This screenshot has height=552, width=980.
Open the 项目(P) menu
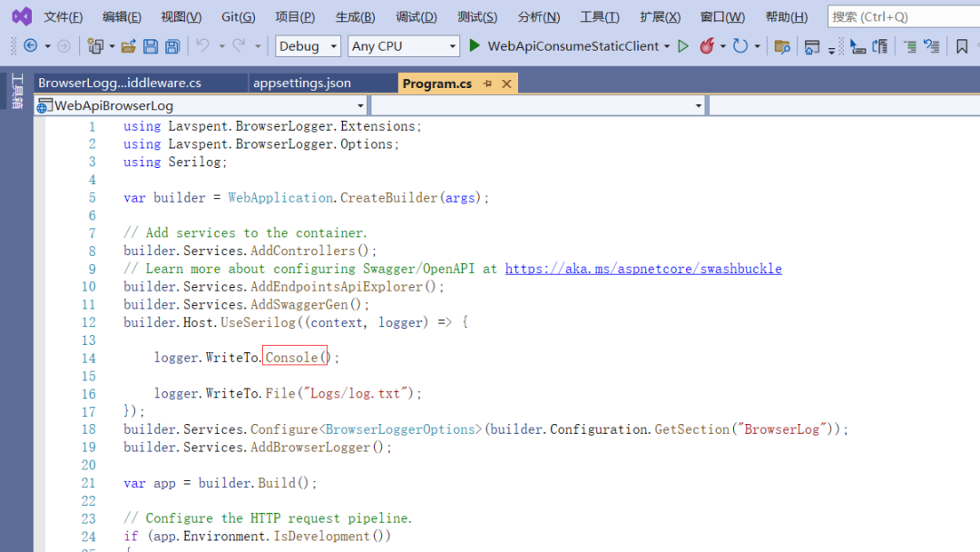click(295, 17)
